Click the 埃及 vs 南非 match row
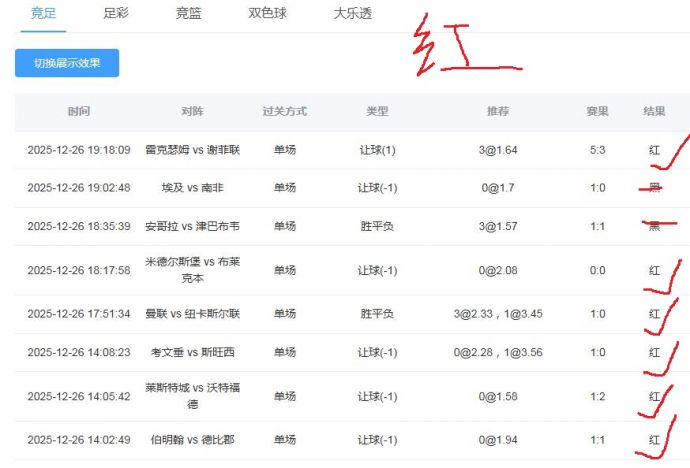 click(193, 188)
